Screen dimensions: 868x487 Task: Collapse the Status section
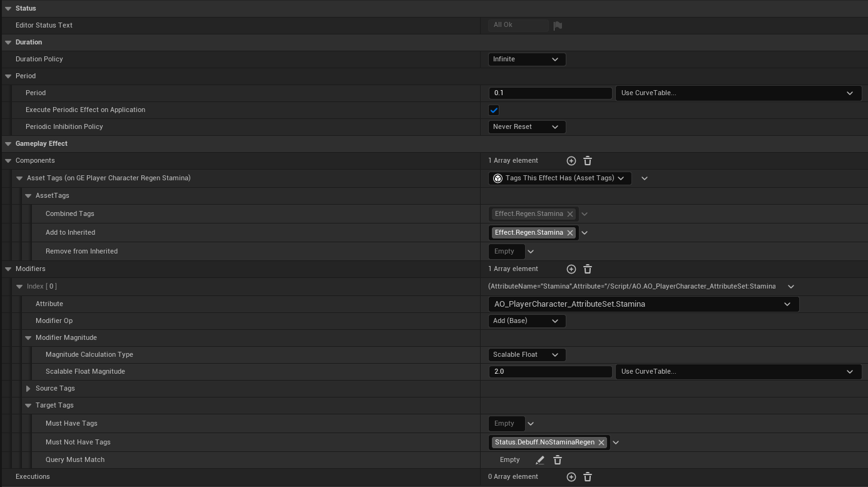[x=8, y=9]
